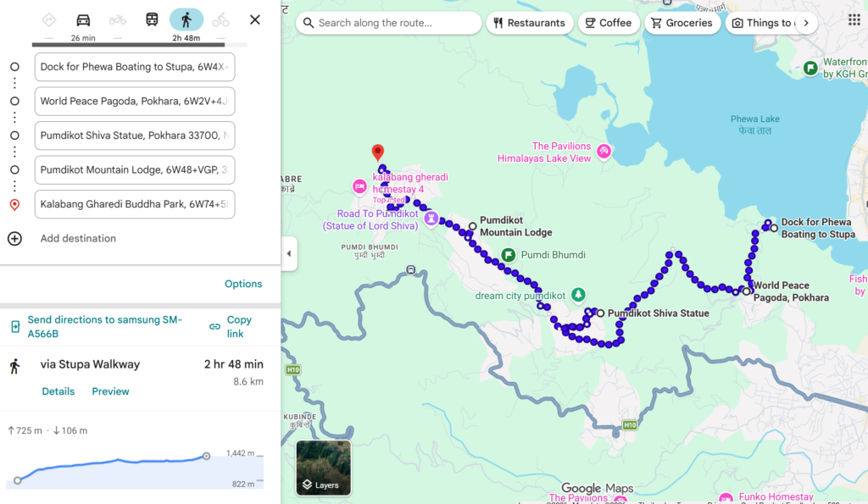
Task: Click the Funko Homestay marker
Action: (x=726, y=497)
